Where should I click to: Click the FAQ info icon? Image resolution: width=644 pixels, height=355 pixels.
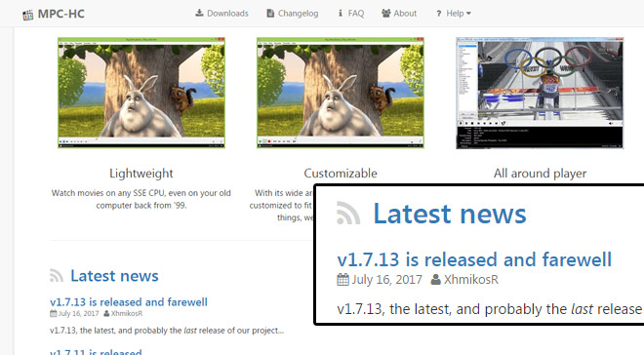(x=341, y=13)
